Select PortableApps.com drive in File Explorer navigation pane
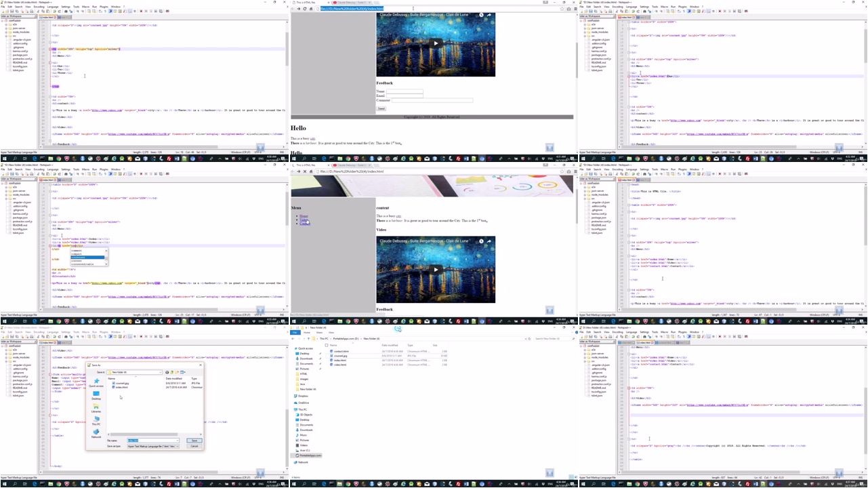The width and height of the screenshot is (868, 488). (x=310, y=455)
